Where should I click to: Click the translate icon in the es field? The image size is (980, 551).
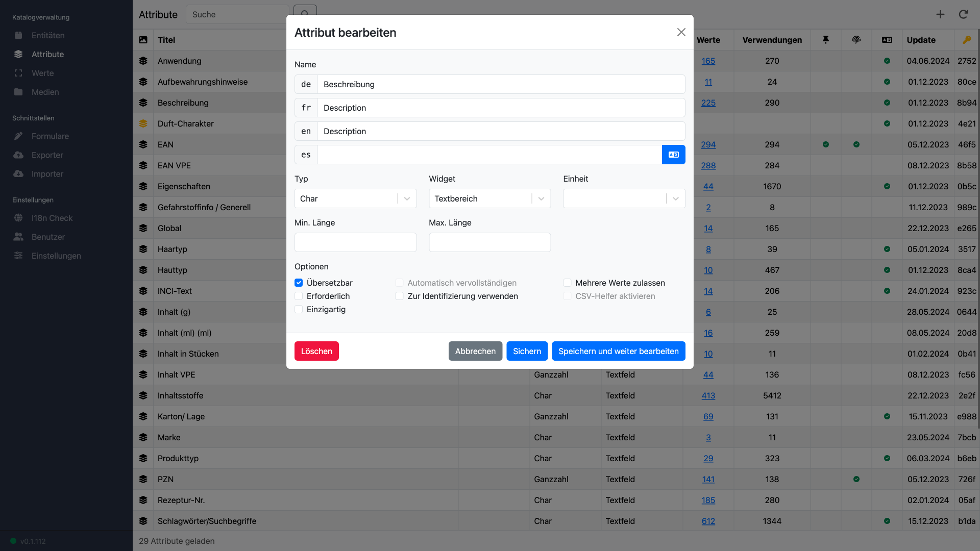click(673, 155)
